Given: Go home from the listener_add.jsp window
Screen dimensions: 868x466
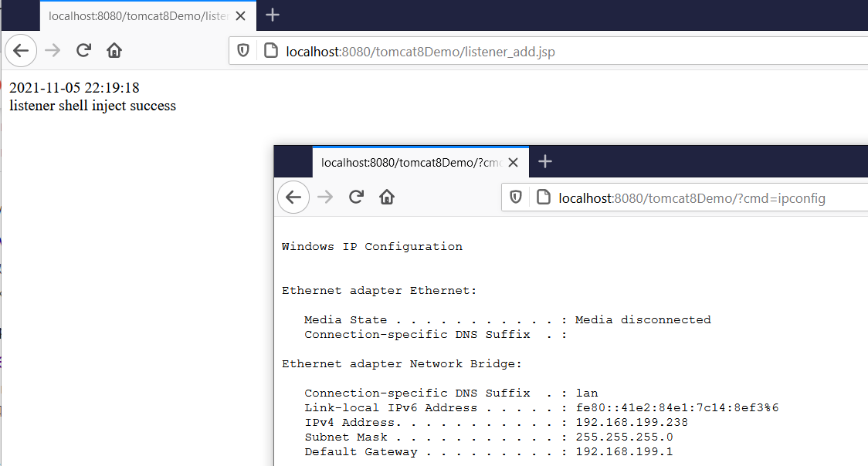Looking at the screenshot, I should [114, 51].
